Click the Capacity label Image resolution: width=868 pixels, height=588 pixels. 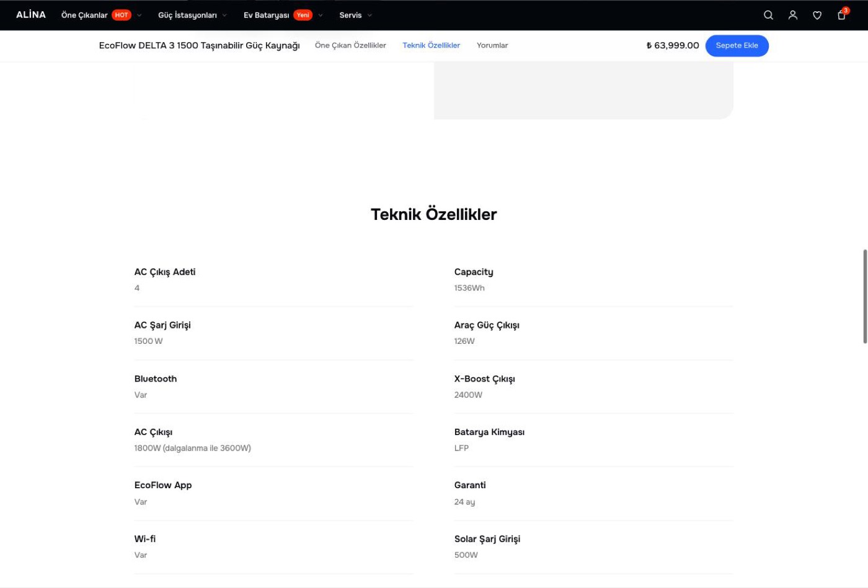pos(474,272)
